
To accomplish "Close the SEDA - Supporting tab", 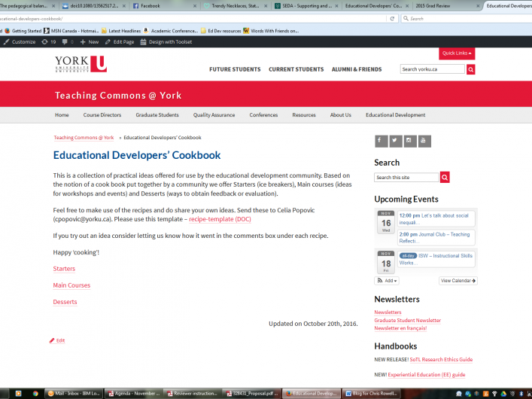I will [336, 6].
